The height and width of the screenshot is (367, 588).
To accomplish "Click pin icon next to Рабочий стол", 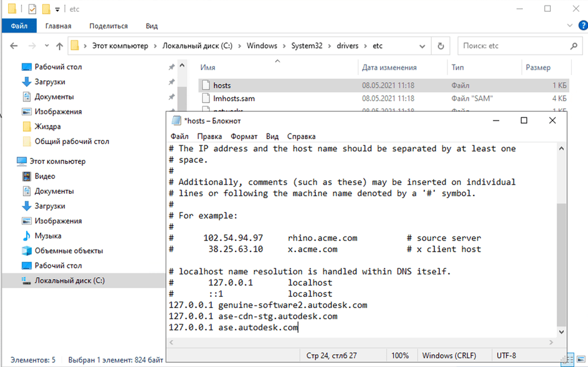I will click(171, 67).
